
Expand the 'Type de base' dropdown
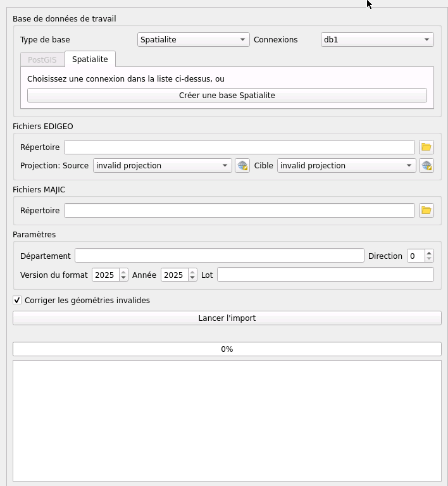tap(193, 40)
